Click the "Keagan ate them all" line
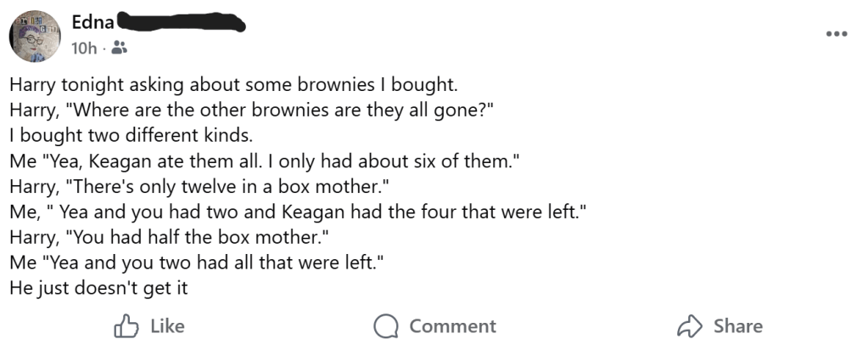The width and height of the screenshot is (868, 356). pyautogui.click(x=258, y=159)
